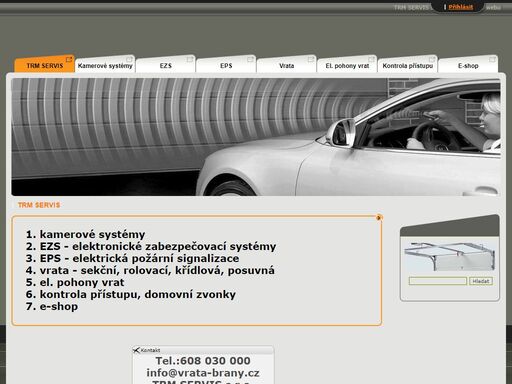The image size is (512, 384).
Task: Click external-link icon on El. pohony vrat tab
Action: pos(371,60)
